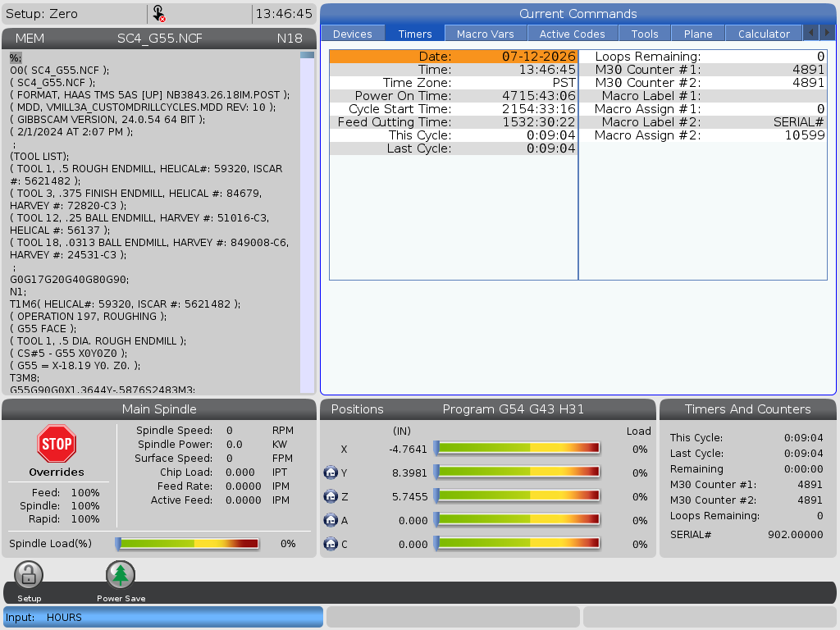The width and height of the screenshot is (840, 630).
Task: Click the Y axis home icon
Action: (x=331, y=472)
